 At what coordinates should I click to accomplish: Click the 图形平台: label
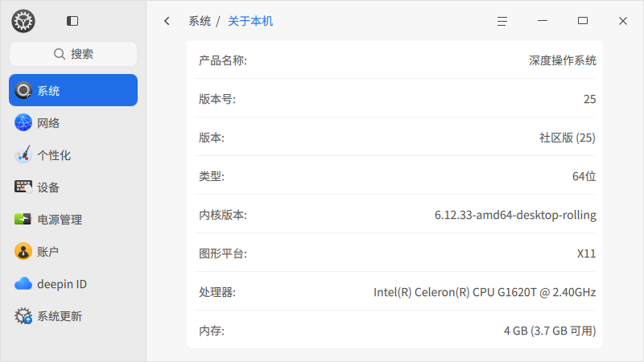click(x=223, y=253)
